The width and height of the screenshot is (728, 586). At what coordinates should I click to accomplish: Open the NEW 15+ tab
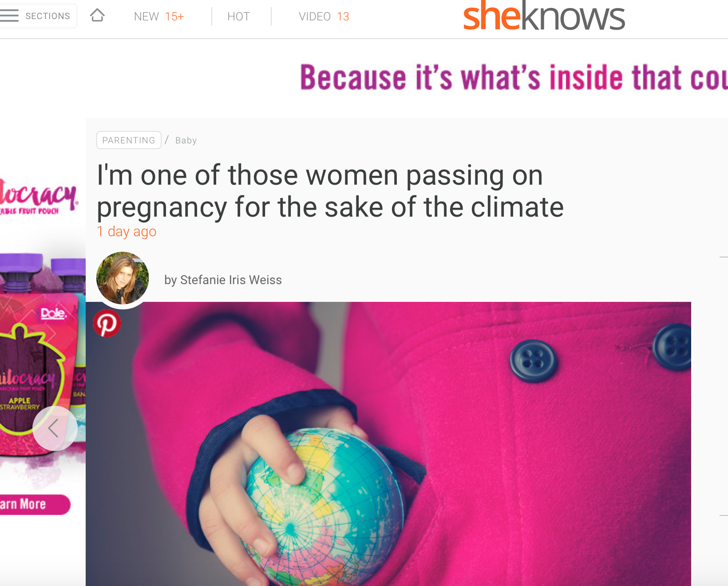pyautogui.click(x=159, y=17)
